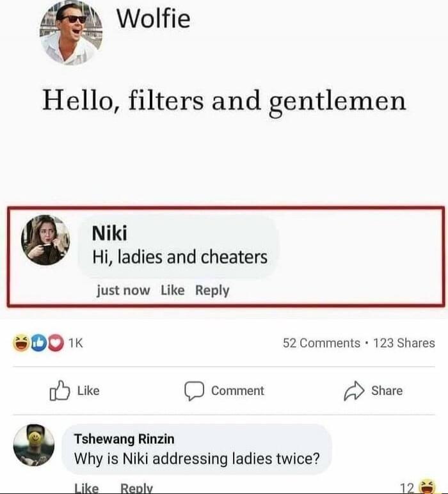Open the blue thumbs-up reaction icon
This screenshot has height=494, width=448.
coord(38,343)
